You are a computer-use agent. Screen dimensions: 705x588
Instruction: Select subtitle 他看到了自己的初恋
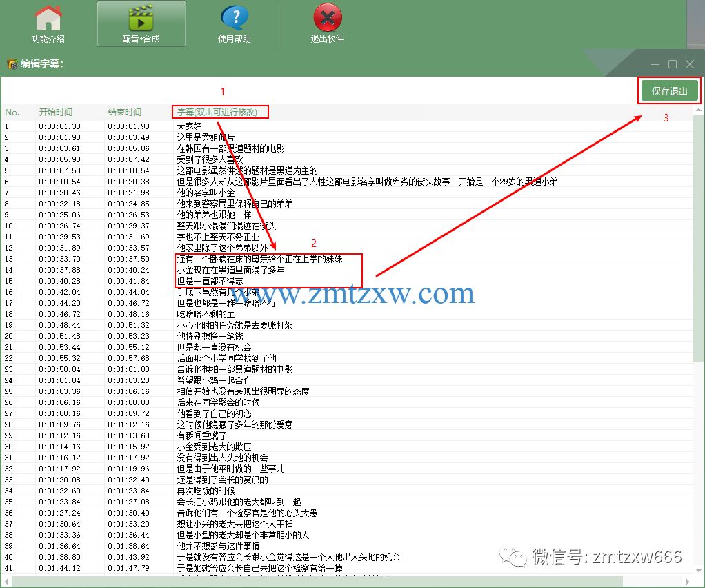tap(214, 413)
